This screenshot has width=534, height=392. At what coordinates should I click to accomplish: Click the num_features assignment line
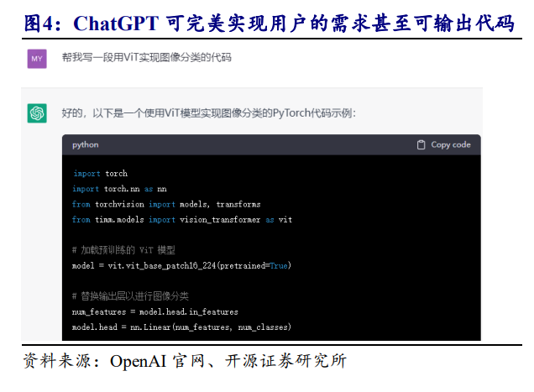155,312
